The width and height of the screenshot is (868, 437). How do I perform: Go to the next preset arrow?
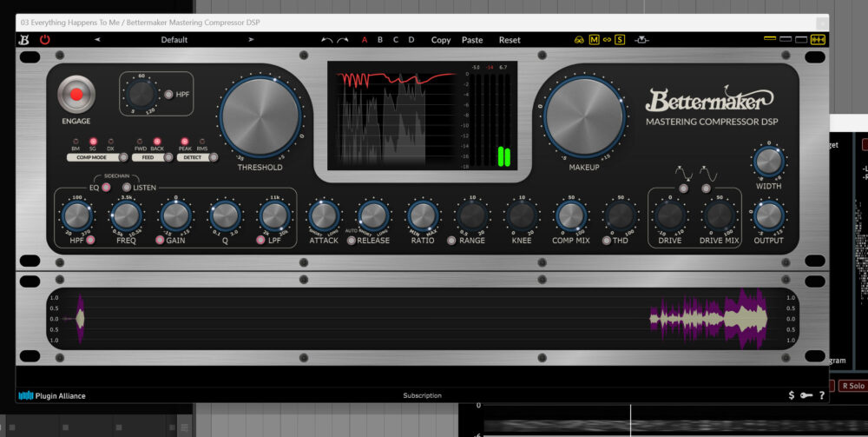point(251,40)
